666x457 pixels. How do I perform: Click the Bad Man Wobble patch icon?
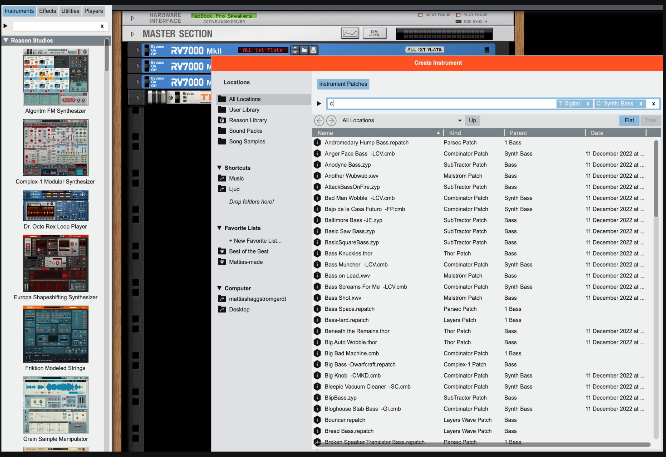pos(317,198)
